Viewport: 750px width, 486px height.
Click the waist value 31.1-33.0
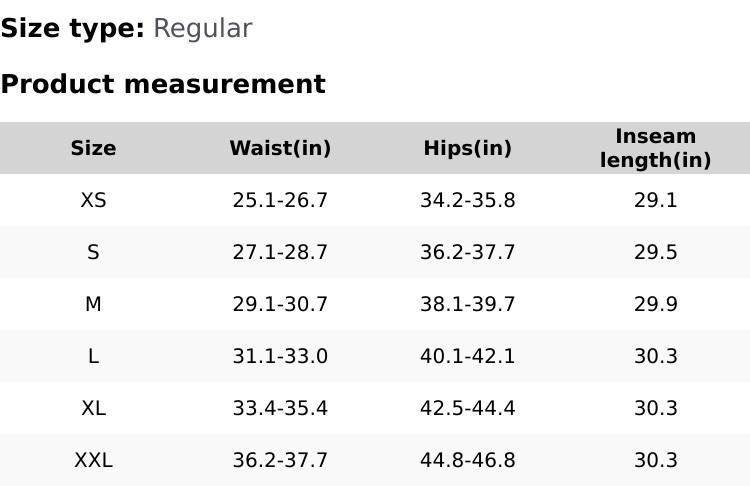(x=280, y=356)
